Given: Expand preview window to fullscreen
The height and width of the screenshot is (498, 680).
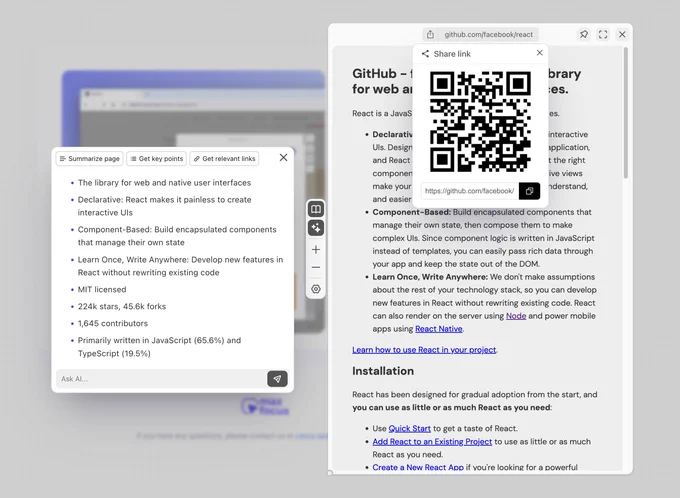Looking at the screenshot, I should click(603, 34).
